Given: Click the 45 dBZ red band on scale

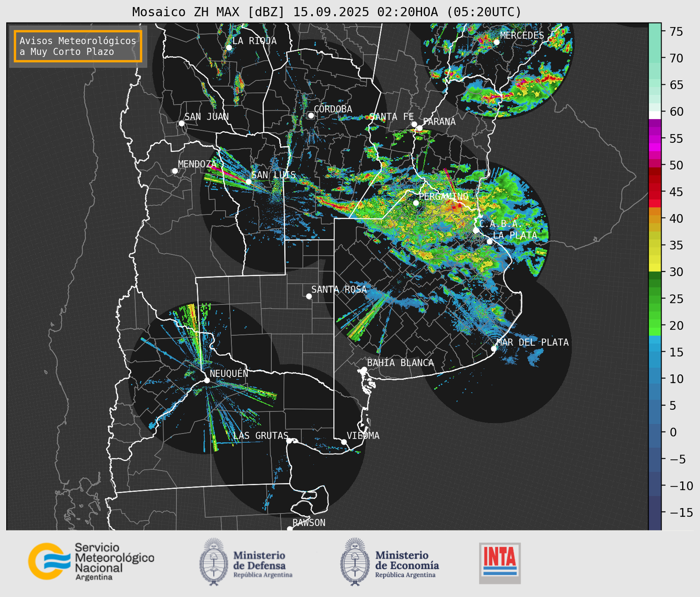Looking at the screenshot, I should pyautogui.click(x=655, y=192).
